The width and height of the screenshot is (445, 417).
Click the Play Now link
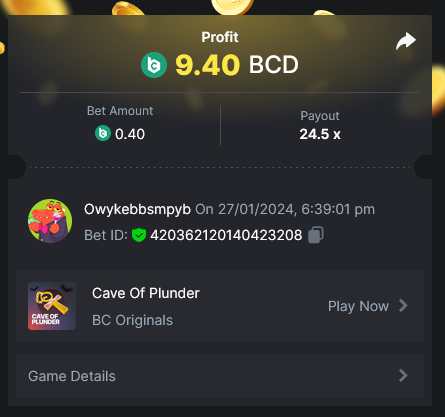(x=358, y=306)
